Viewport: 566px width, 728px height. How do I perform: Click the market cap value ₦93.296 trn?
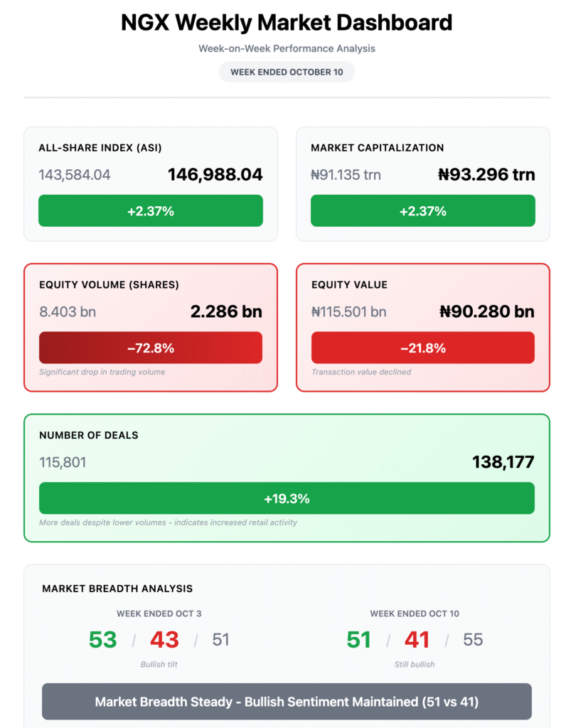tap(487, 174)
